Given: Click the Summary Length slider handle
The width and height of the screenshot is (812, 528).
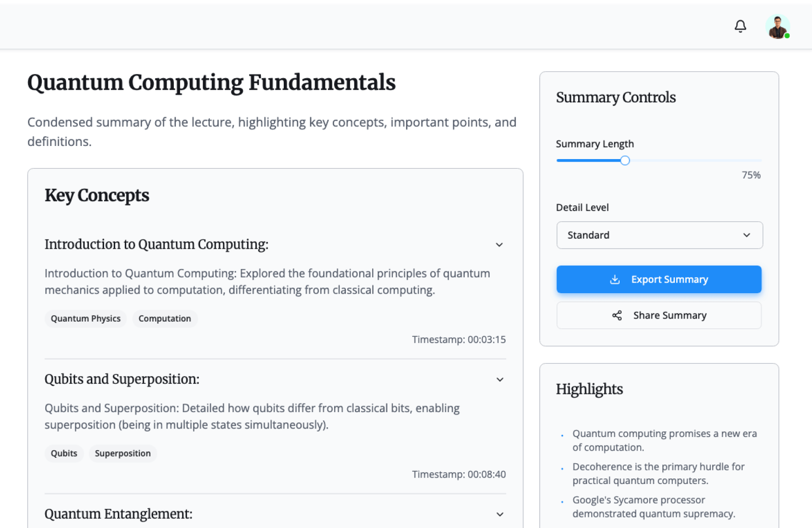Looking at the screenshot, I should 625,161.
